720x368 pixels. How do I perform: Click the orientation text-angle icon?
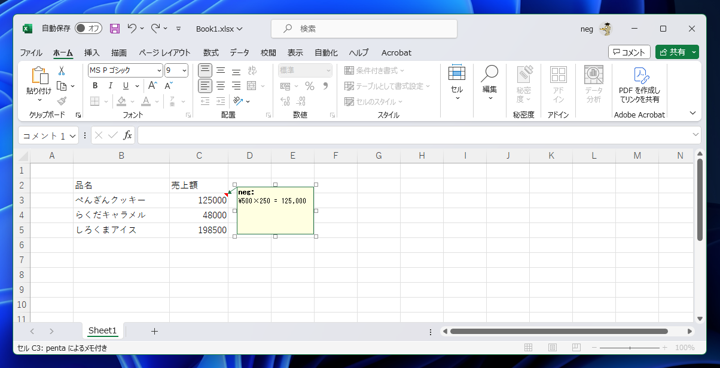[238, 101]
